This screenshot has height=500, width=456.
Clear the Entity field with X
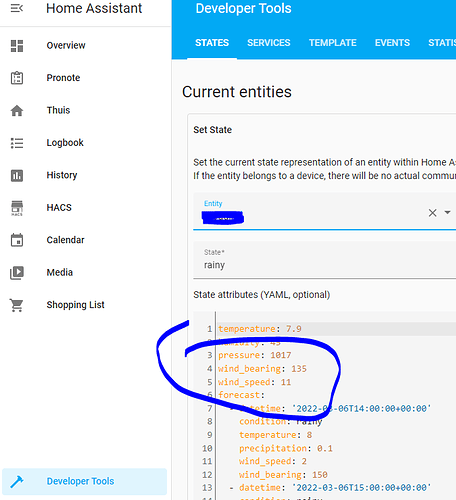(x=432, y=213)
